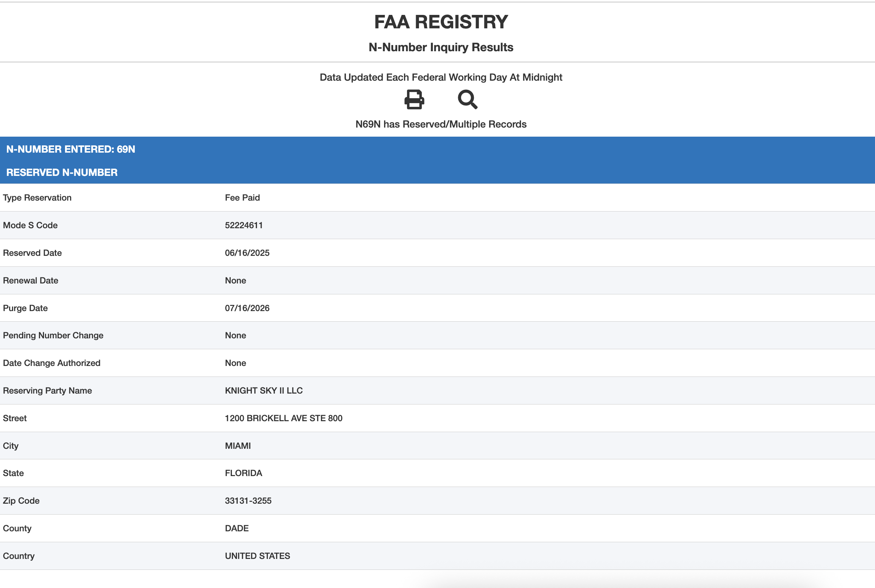875x588 pixels.
Task: Click the magnifying glass search icon
Action: click(467, 99)
